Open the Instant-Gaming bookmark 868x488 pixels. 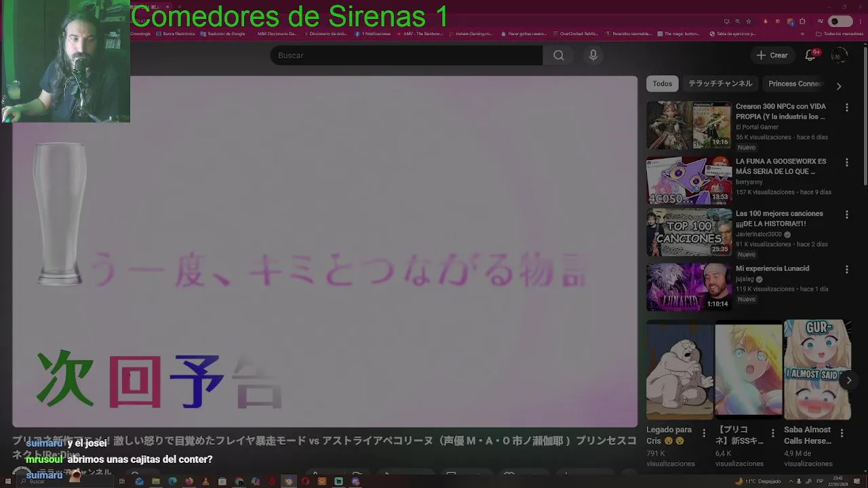471,33
